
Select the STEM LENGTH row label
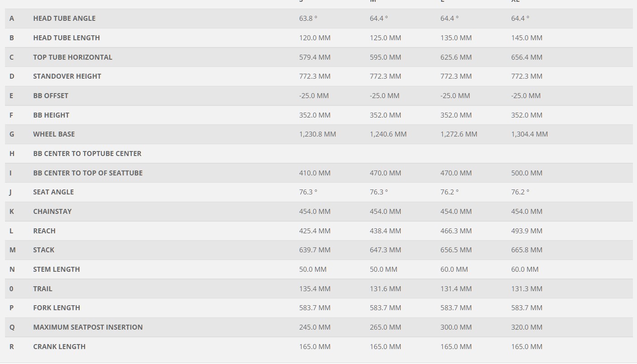pyautogui.click(x=57, y=269)
